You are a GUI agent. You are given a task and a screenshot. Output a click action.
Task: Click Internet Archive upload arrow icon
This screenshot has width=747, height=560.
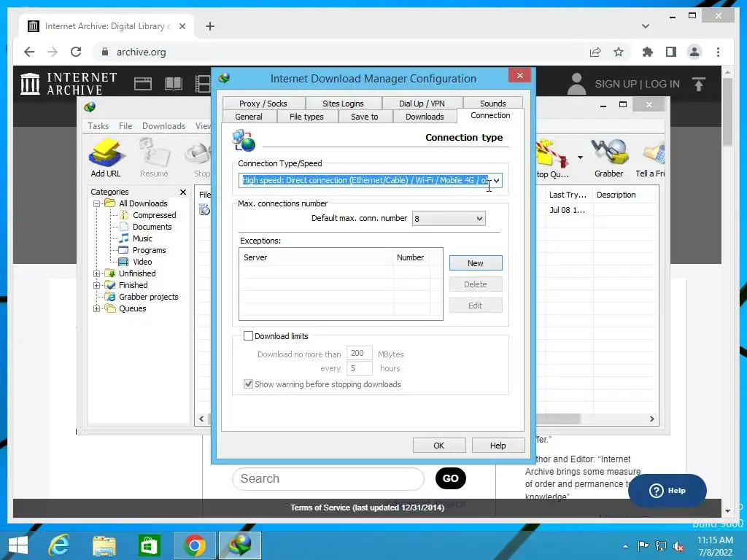[698, 85]
